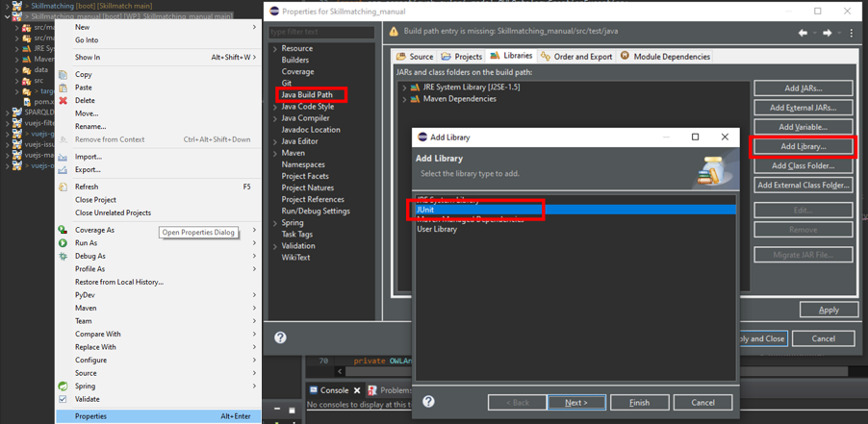Open the Show In submenu

(x=159, y=57)
